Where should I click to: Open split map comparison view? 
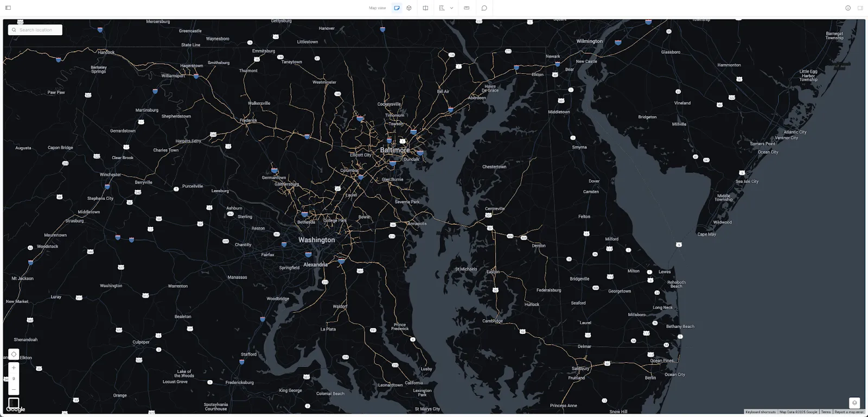point(426,8)
